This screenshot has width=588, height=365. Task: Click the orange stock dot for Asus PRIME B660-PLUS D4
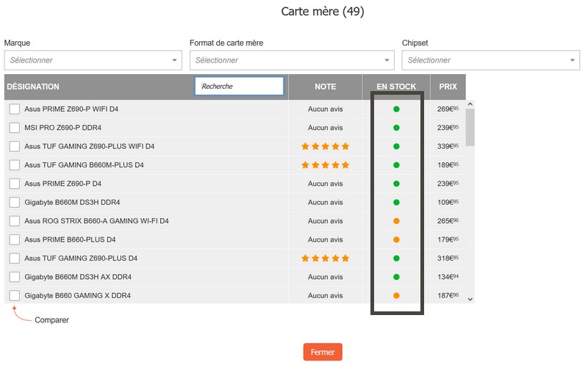[396, 239]
